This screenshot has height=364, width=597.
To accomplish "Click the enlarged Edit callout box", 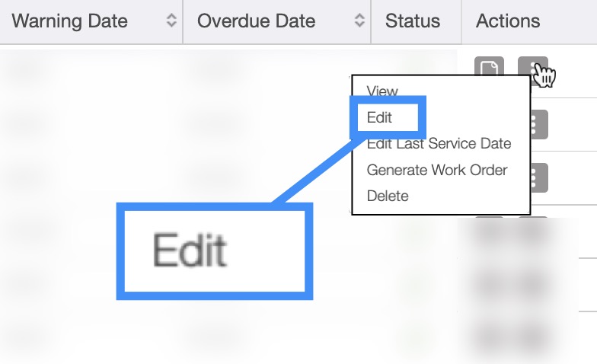I will coord(215,250).
